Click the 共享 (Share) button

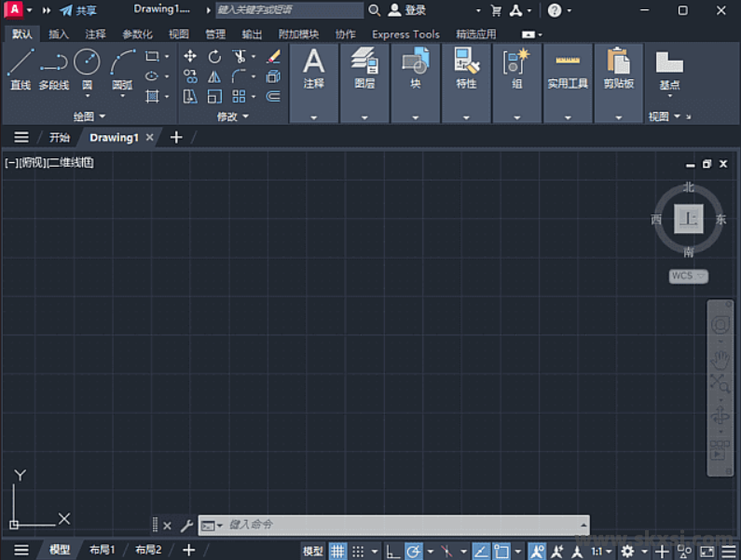click(78, 10)
